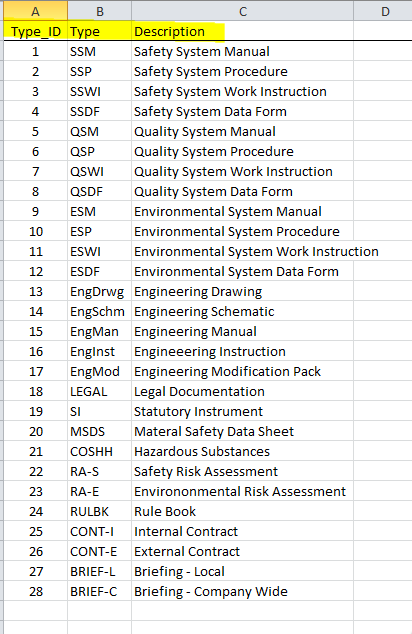Click Materal Safety Data Sheet cell

(x=243, y=431)
